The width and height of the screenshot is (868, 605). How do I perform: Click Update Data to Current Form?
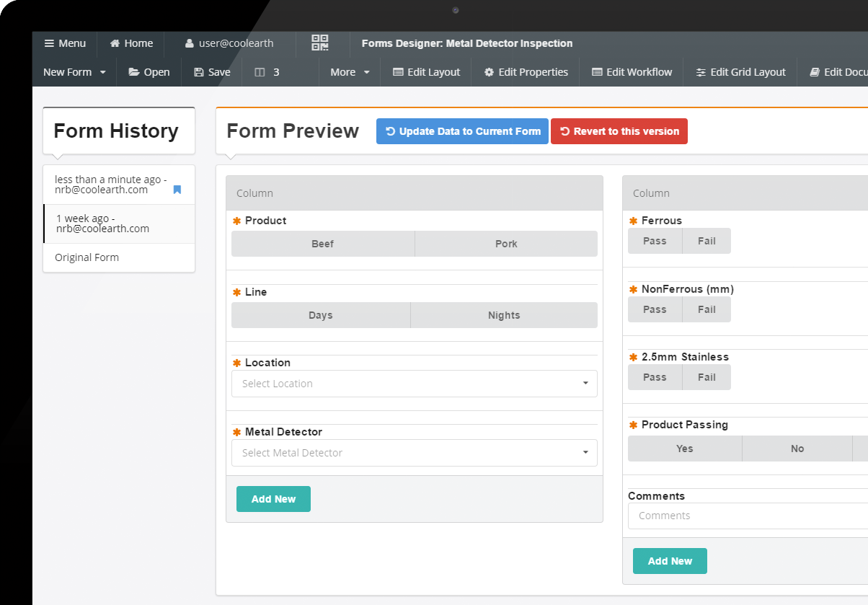click(x=462, y=131)
